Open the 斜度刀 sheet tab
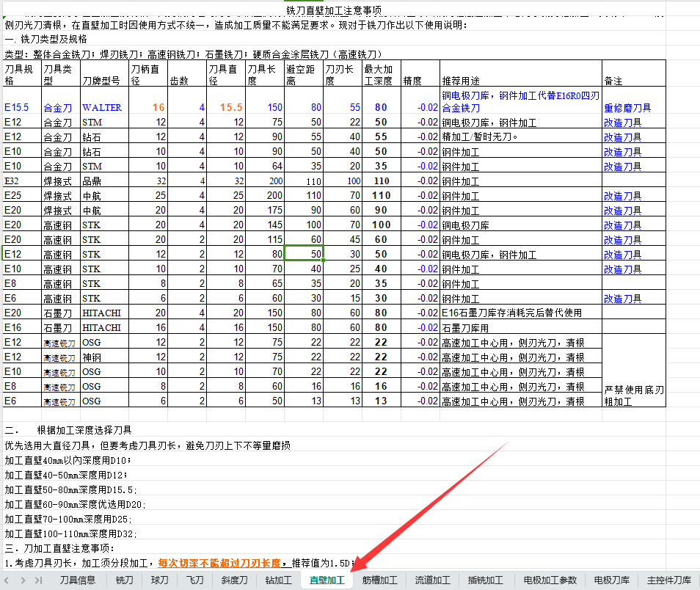Screen dimensions: 700x590 pyautogui.click(x=234, y=580)
